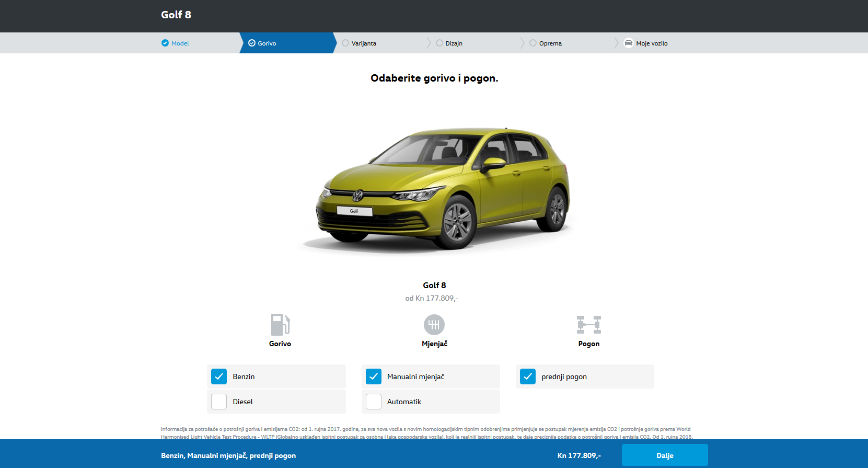This screenshot has width=868, height=468.
Task: Click the Dalje button
Action: coord(665,455)
